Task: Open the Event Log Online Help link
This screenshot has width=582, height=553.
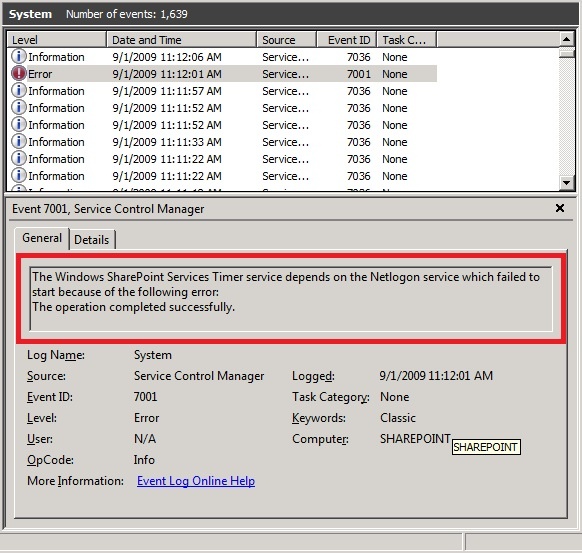Action: pyautogui.click(x=196, y=481)
